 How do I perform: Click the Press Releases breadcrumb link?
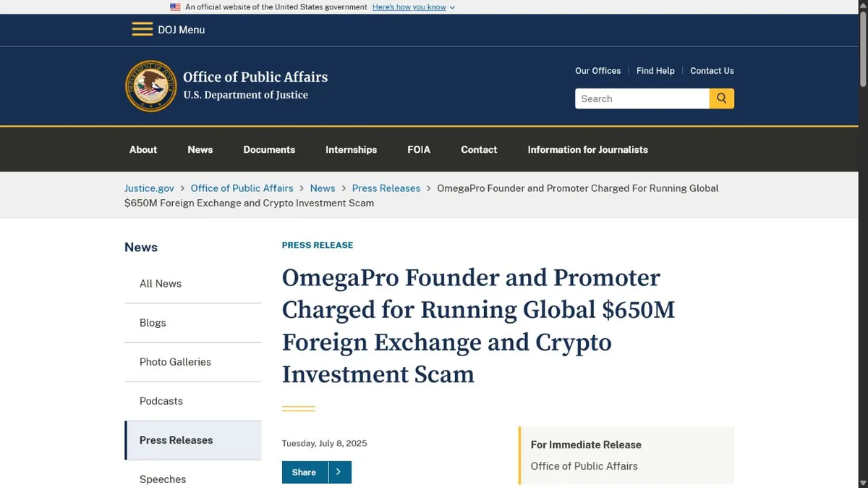(386, 188)
